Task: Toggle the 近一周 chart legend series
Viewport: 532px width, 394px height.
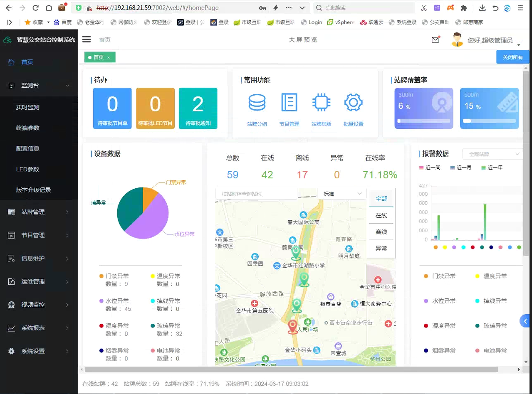Action: click(x=431, y=167)
